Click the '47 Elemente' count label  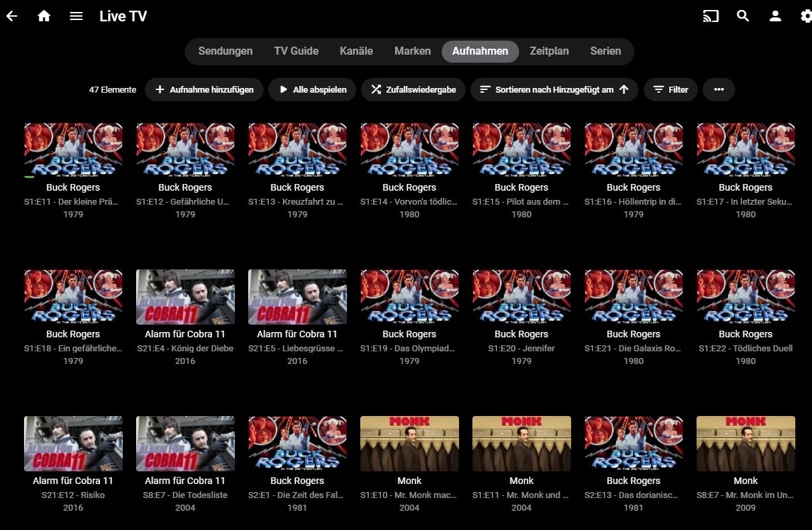(113, 89)
